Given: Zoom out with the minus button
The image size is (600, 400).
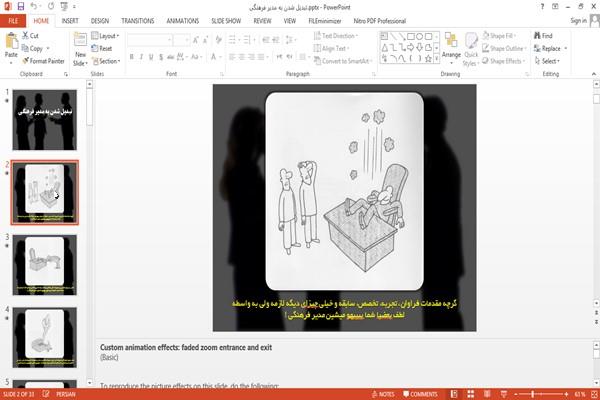Looking at the screenshot, I should point(516,394).
